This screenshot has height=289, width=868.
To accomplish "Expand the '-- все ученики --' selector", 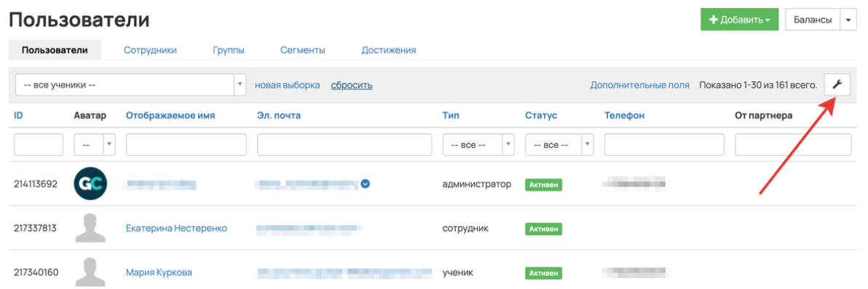I will point(130,85).
